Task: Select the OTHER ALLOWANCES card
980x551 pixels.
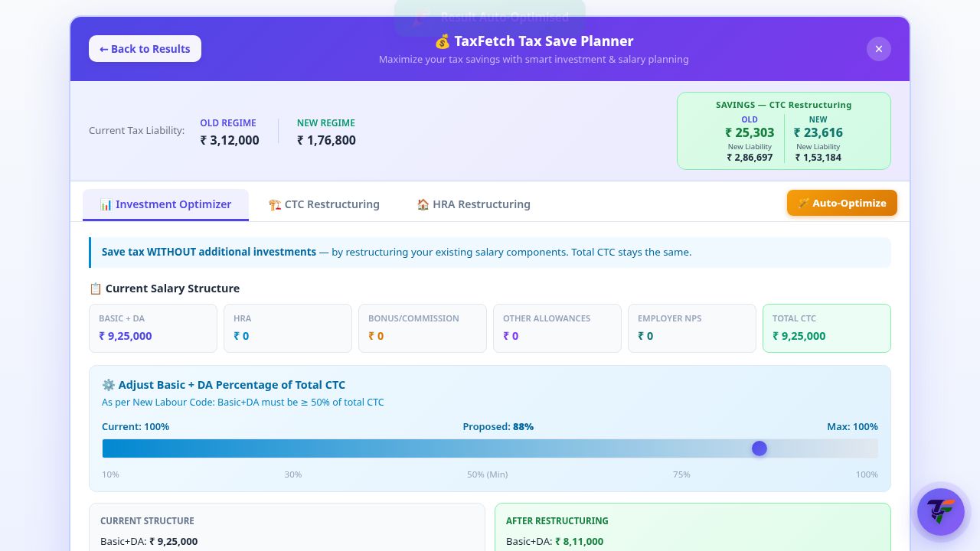Action: point(557,328)
